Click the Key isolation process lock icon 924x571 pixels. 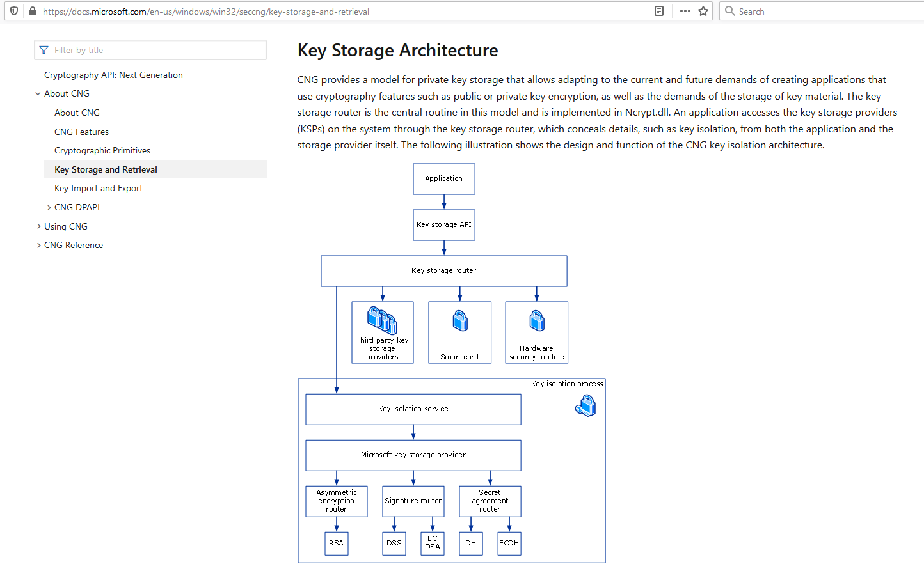tap(585, 405)
